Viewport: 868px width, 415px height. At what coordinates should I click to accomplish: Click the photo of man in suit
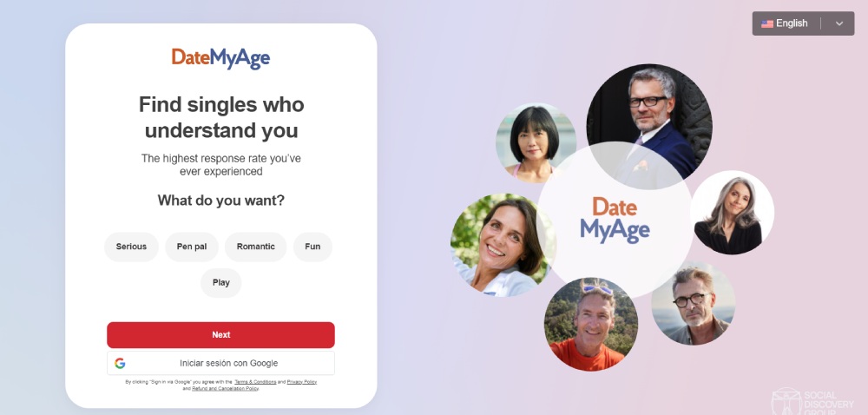[x=649, y=126]
